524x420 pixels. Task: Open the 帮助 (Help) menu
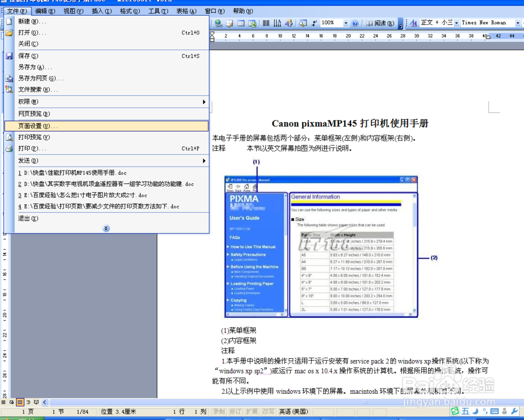[x=243, y=12]
